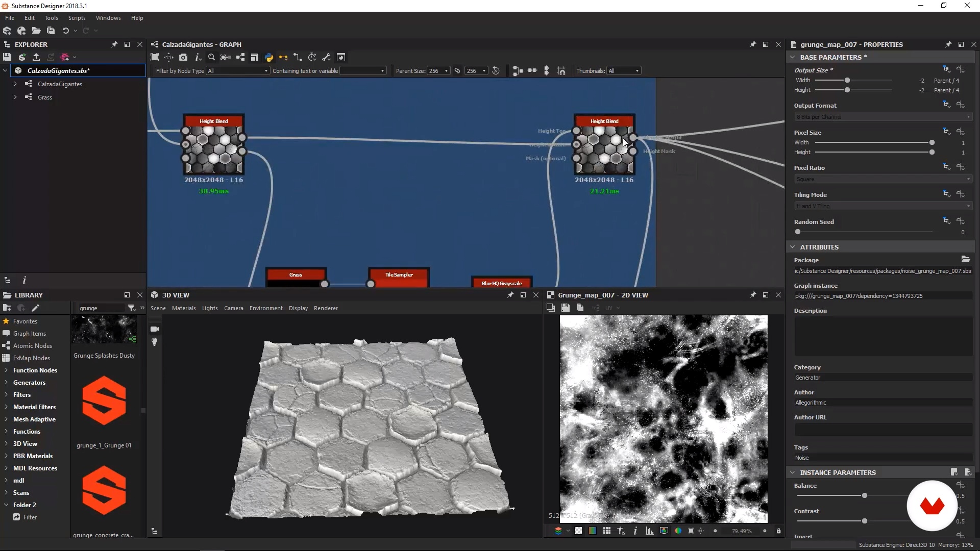Select Favorites in Library list
Viewport: 980px width, 551px height.
[x=25, y=321]
